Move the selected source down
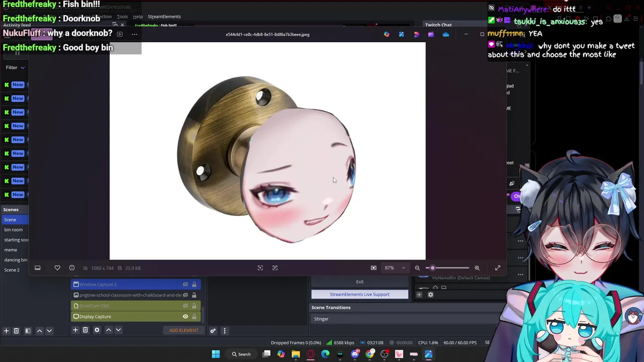644x362 pixels. pyautogui.click(x=118, y=330)
